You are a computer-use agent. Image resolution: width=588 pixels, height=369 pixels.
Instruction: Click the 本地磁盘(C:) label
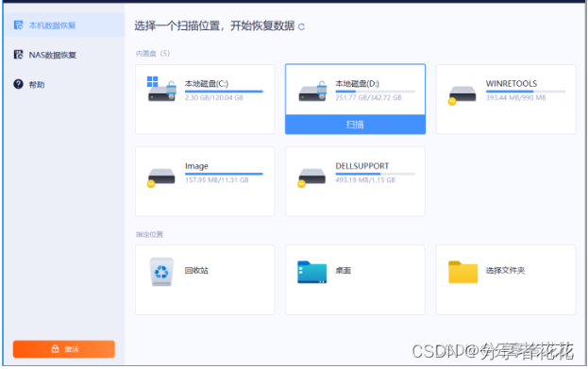[207, 84]
